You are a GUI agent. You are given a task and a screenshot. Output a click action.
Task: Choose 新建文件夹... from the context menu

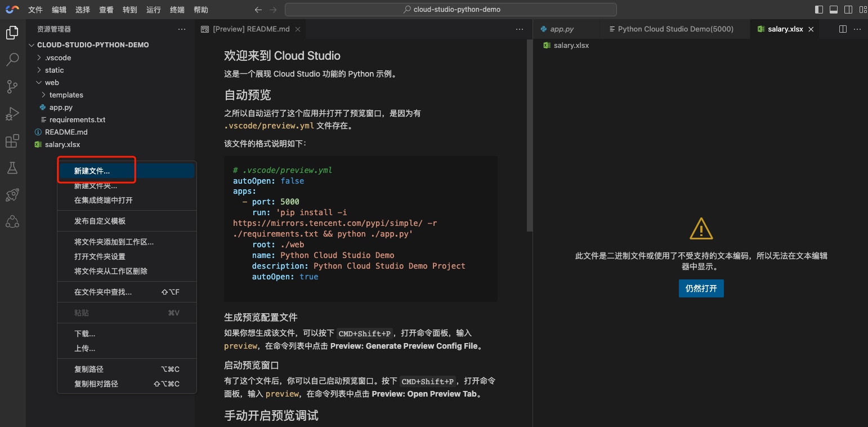pyautogui.click(x=127, y=185)
